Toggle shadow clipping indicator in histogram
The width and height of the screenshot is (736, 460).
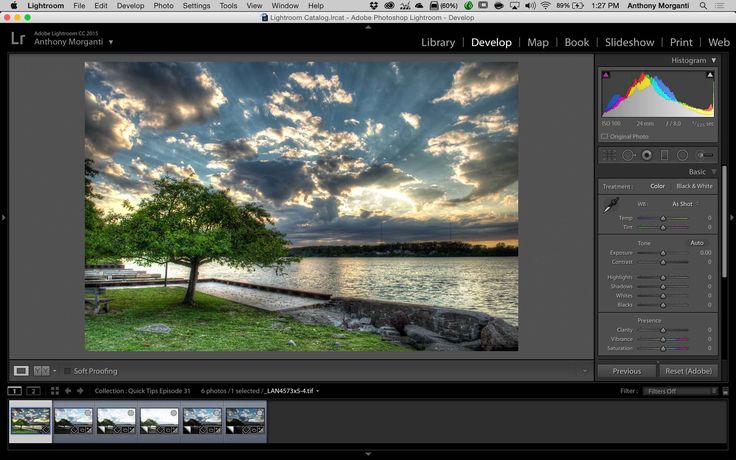point(605,74)
